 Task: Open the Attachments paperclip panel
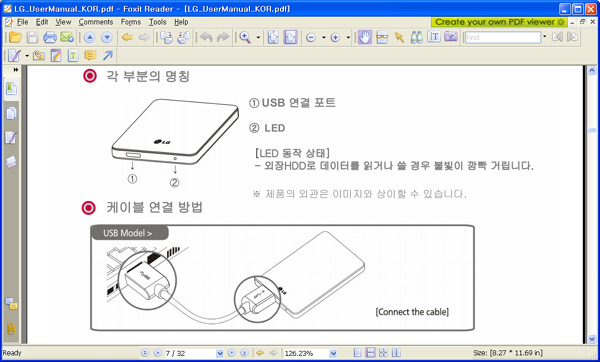[11, 328]
